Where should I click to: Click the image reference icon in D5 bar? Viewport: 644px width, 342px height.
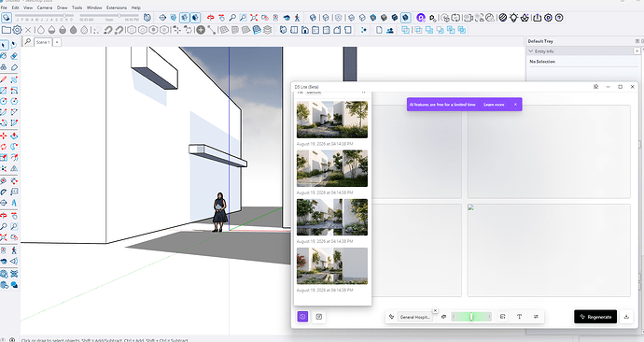(503, 317)
